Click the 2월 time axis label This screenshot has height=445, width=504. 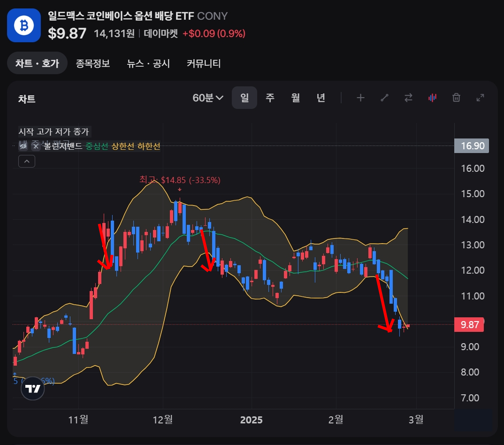pyautogui.click(x=336, y=420)
